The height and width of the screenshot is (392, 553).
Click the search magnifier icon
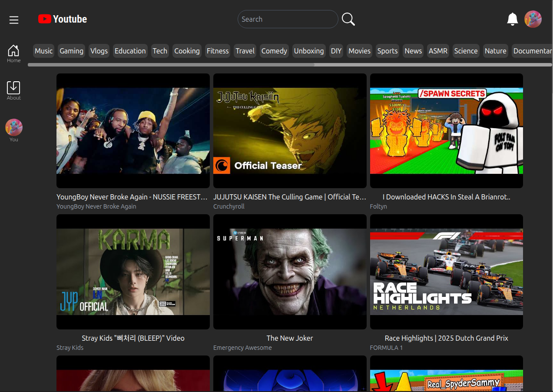point(348,19)
